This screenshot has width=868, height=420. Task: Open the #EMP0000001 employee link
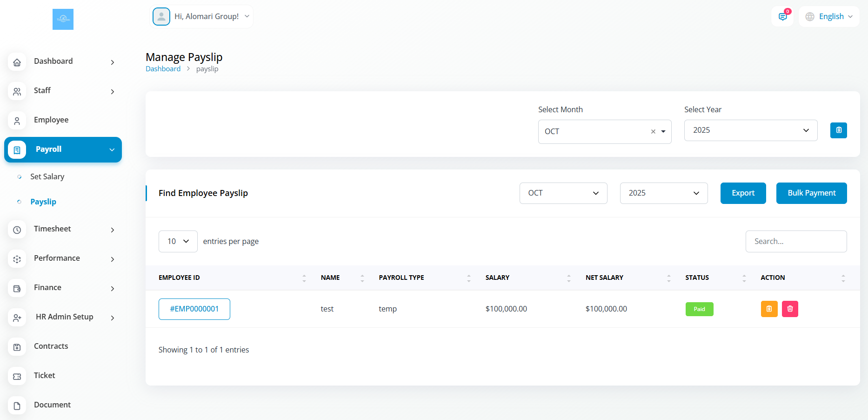194,309
